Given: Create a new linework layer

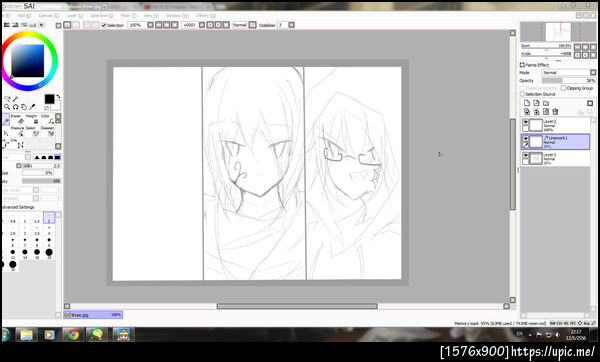Looking at the screenshot, I should pyautogui.click(x=536, y=103).
